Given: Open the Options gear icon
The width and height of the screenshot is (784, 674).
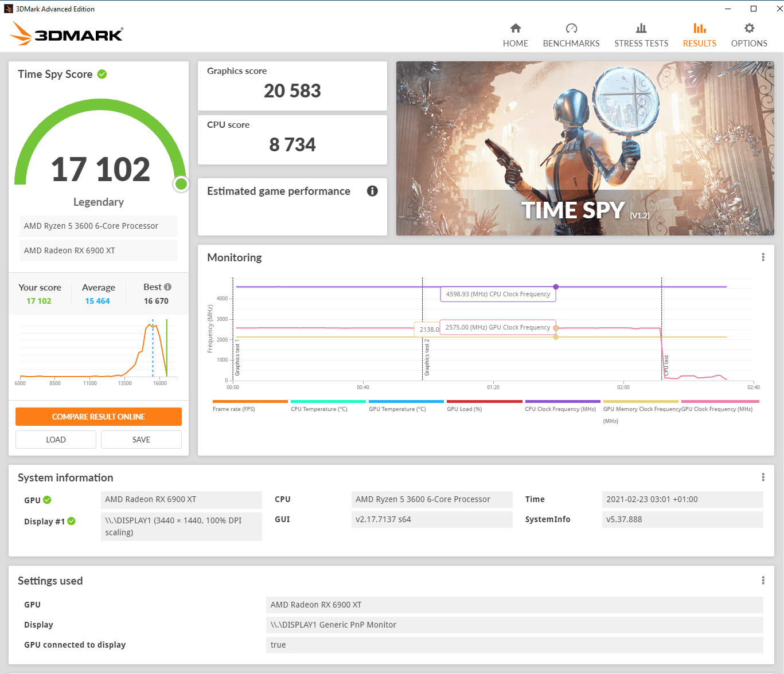Looking at the screenshot, I should (x=749, y=28).
